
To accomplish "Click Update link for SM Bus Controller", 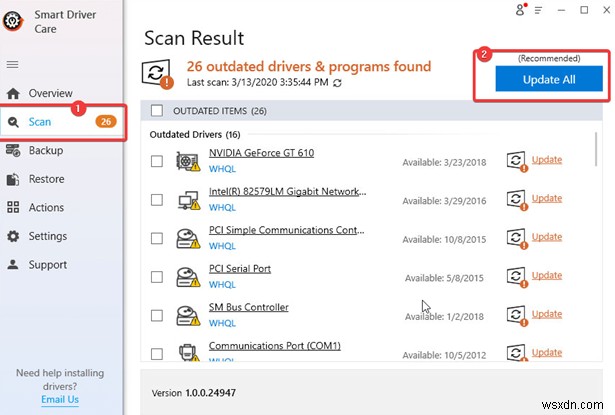I will pyautogui.click(x=547, y=314).
